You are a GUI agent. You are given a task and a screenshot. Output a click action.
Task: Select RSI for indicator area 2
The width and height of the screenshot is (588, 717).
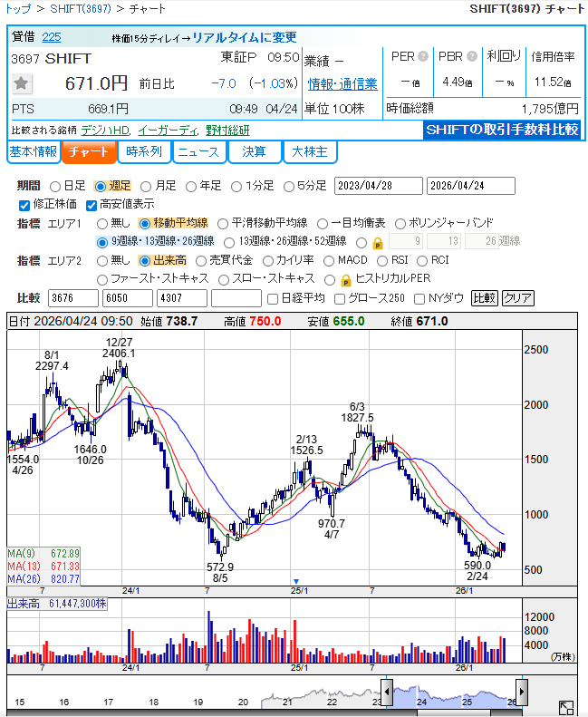pyautogui.click(x=382, y=261)
